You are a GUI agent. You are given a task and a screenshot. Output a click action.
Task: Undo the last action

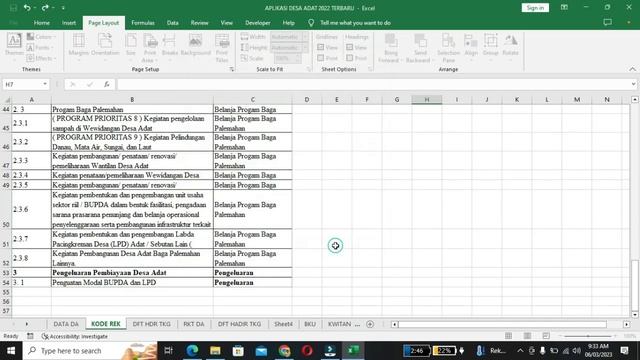click(27, 8)
